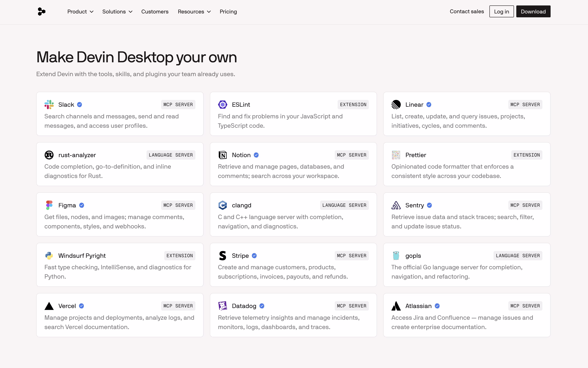Viewport: 588px width, 368px height.
Task: Click the Datadog dog icon
Action: pos(222,306)
